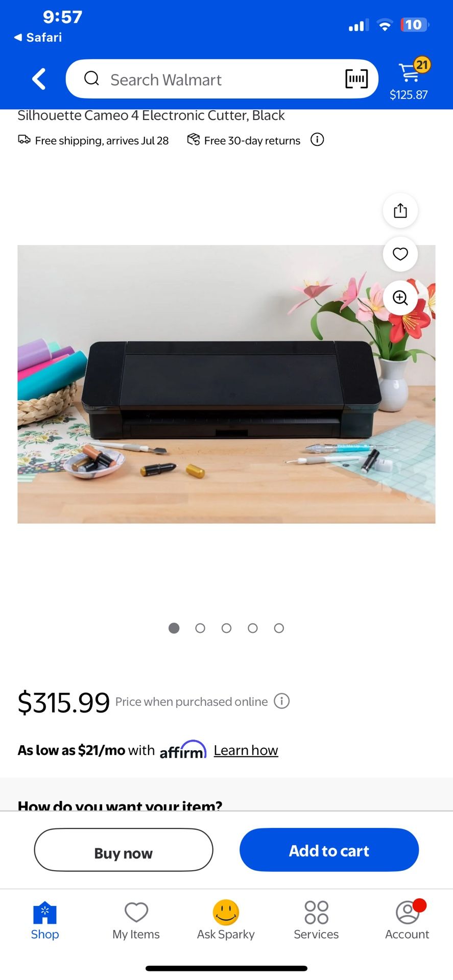Open the shopping cart with 21 items
Image resolution: width=453 pixels, height=980 pixels.
[409, 79]
